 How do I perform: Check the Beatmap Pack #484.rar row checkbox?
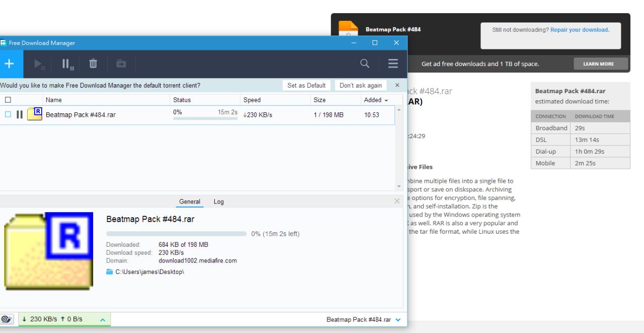pyautogui.click(x=8, y=115)
